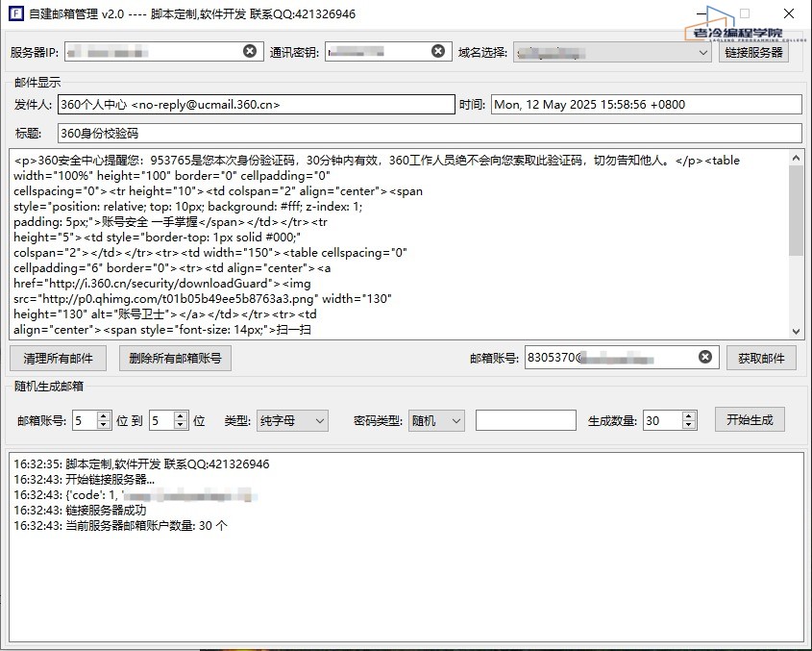Click the app icon in the title bar
812x651 pixels.
pyautogui.click(x=16, y=13)
